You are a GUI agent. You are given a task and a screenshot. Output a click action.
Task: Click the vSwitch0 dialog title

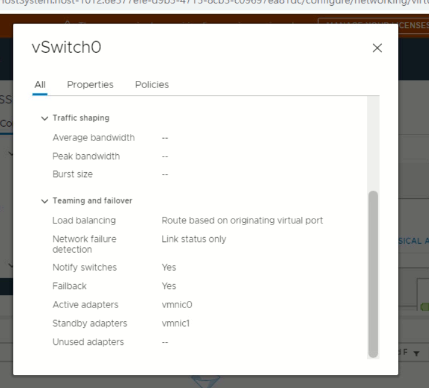coord(67,47)
